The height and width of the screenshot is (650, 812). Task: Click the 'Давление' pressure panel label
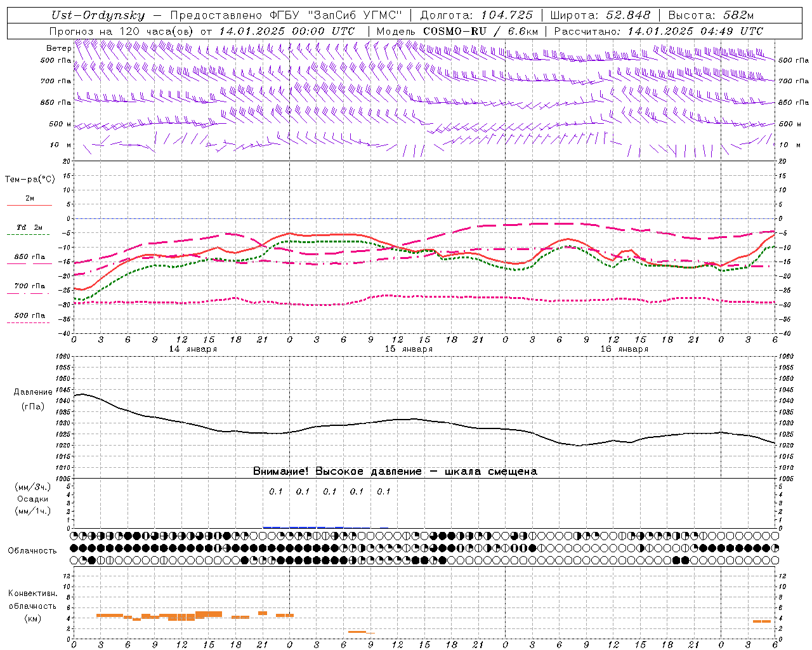[x=32, y=392]
